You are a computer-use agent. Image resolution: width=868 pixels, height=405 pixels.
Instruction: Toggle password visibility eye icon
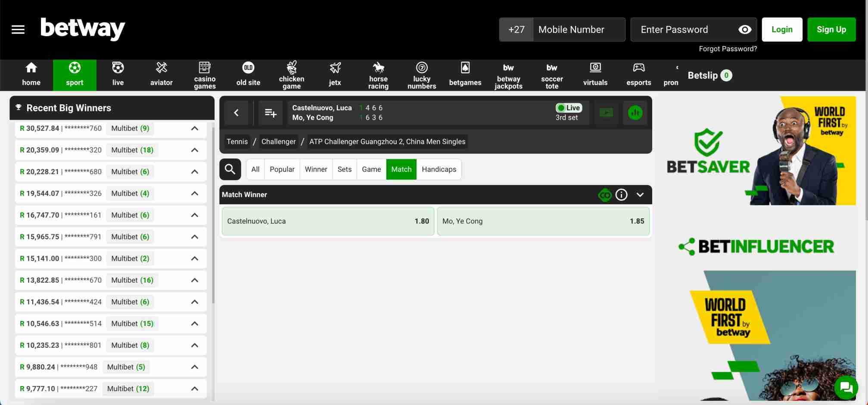click(x=745, y=29)
